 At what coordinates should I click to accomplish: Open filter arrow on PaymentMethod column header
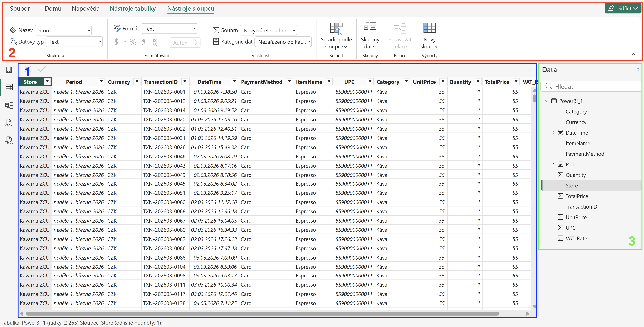[x=290, y=82]
